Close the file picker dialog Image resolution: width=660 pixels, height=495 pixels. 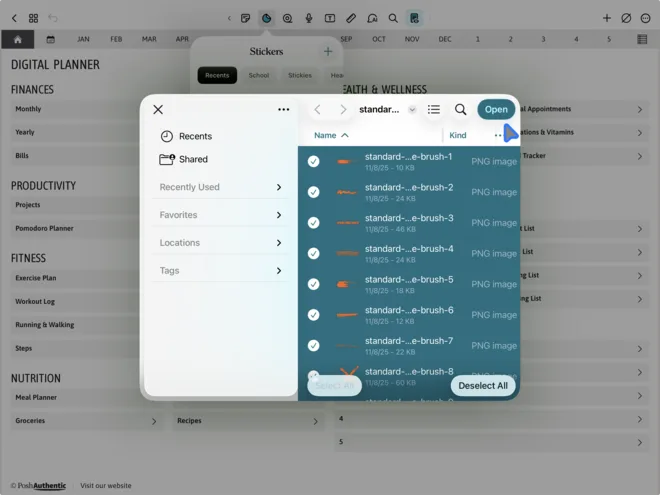(158, 110)
